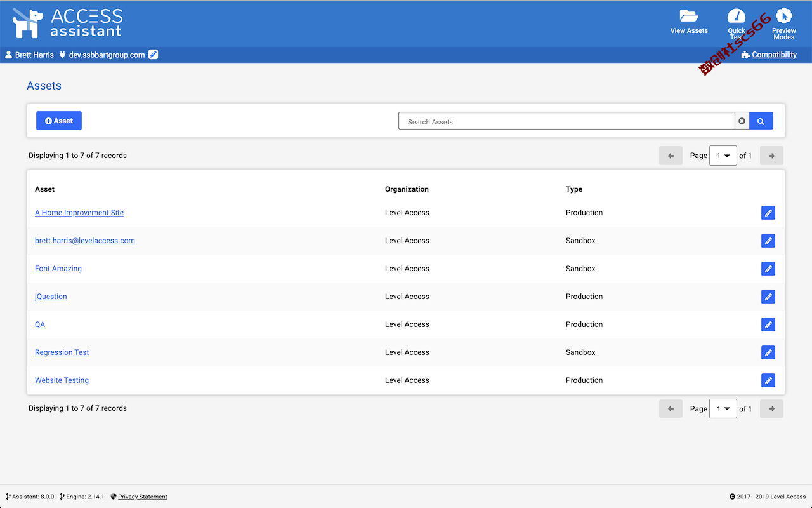Image resolution: width=812 pixels, height=508 pixels.
Task: Open brett.harris@levelaccess.com asset link
Action: [85, 241]
